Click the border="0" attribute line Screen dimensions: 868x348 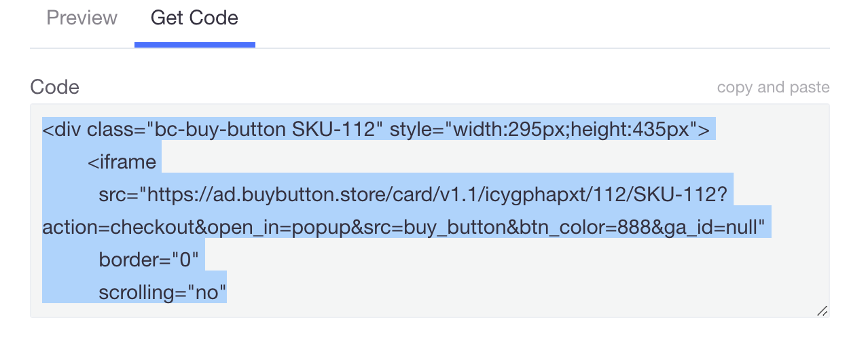point(148,260)
